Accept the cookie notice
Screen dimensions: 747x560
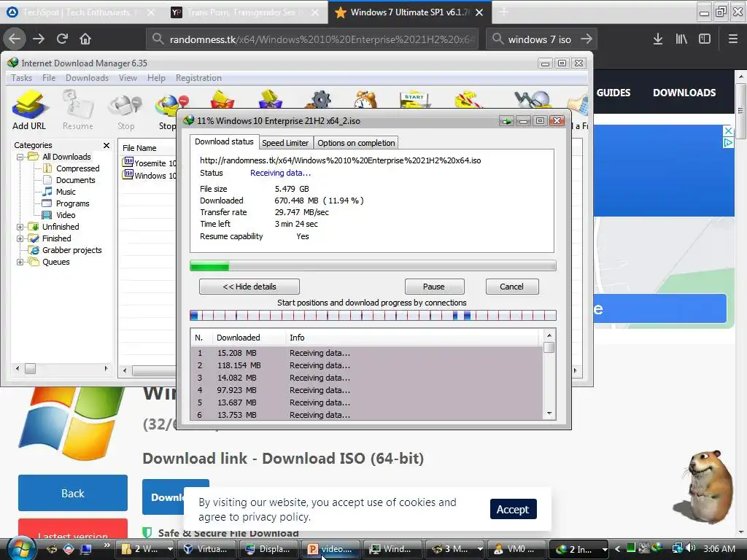point(513,509)
